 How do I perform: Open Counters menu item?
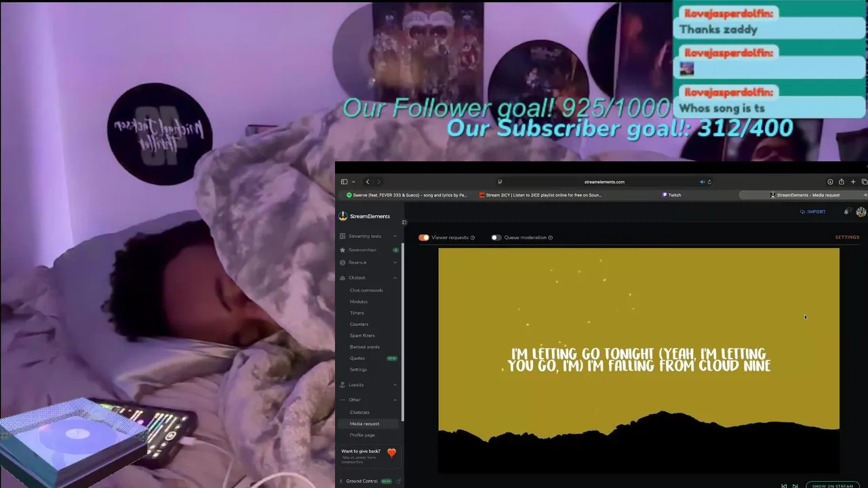pyautogui.click(x=359, y=325)
